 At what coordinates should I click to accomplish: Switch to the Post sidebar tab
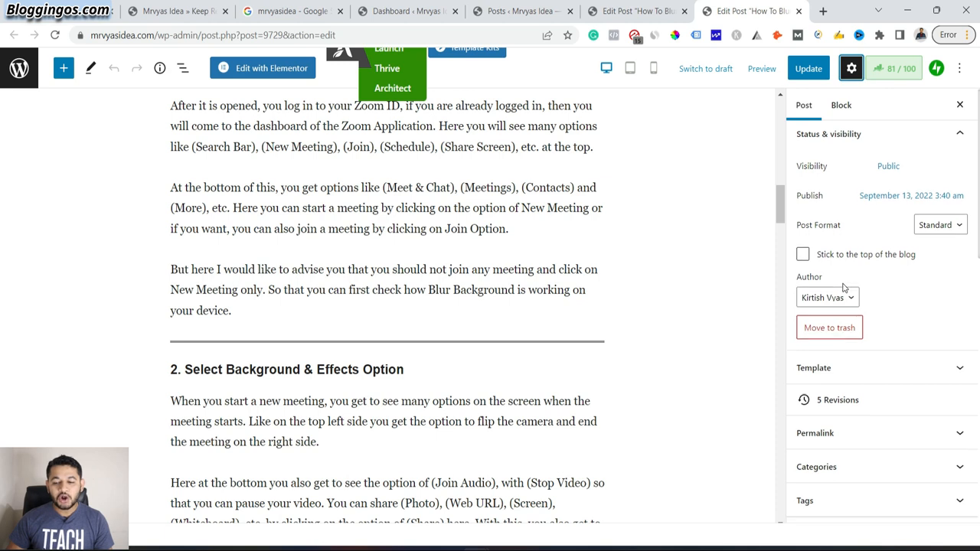[x=804, y=105]
